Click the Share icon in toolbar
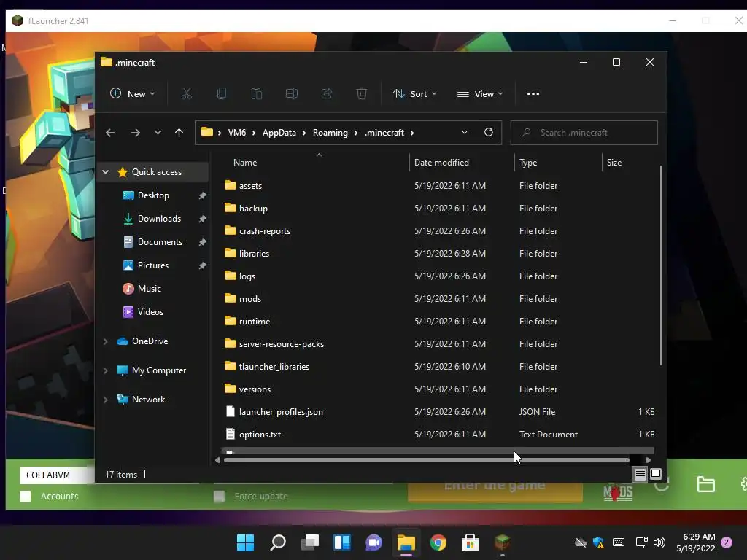 click(x=327, y=94)
